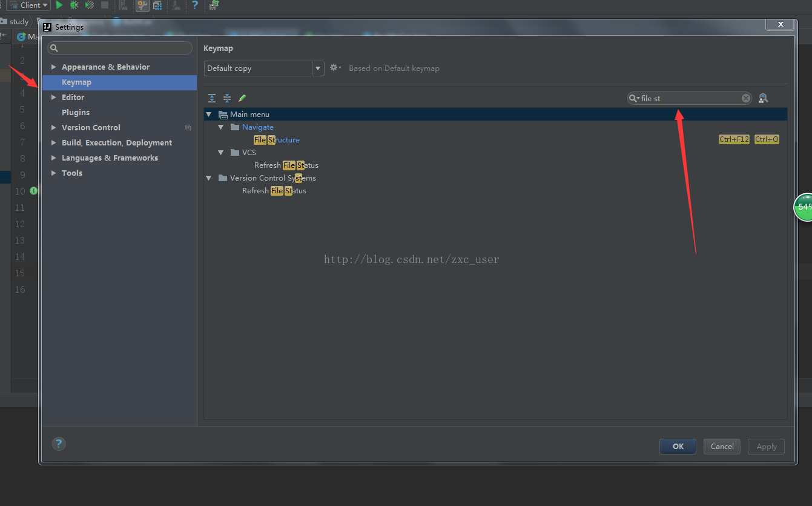Collapse the Navigate folder node
Image resolution: width=812 pixels, height=506 pixels.
point(221,127)
